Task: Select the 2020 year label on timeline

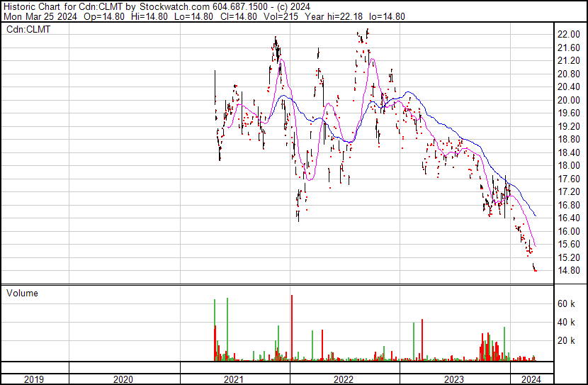Action: [x=124, y=379]
